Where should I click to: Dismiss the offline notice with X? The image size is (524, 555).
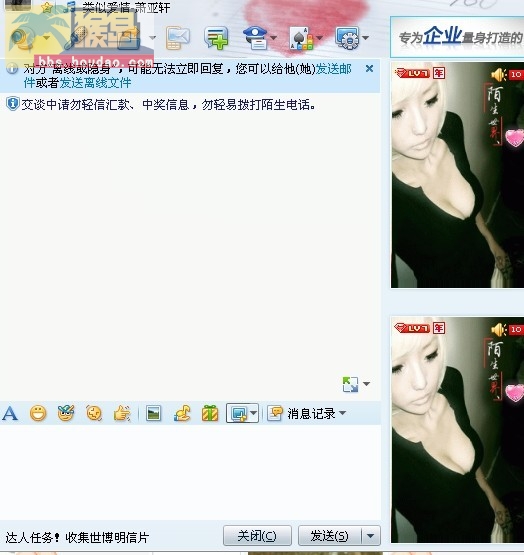(369, 69)
